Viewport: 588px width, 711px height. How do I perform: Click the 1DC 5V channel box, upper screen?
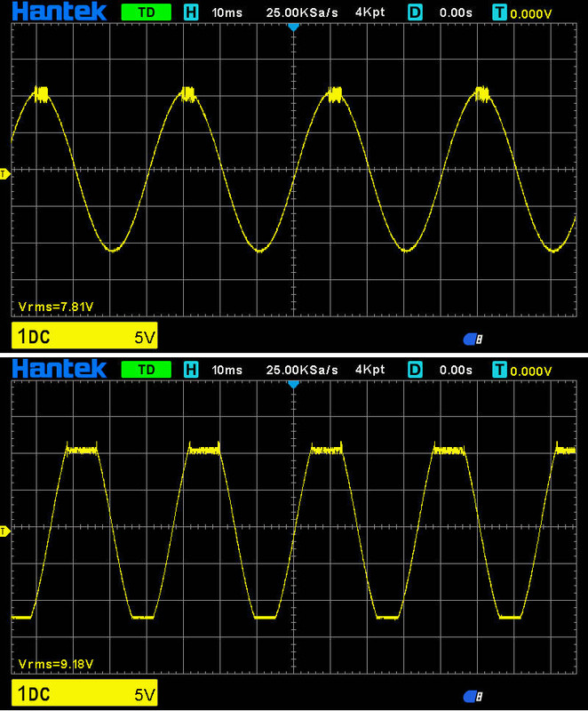pos(84,336)
